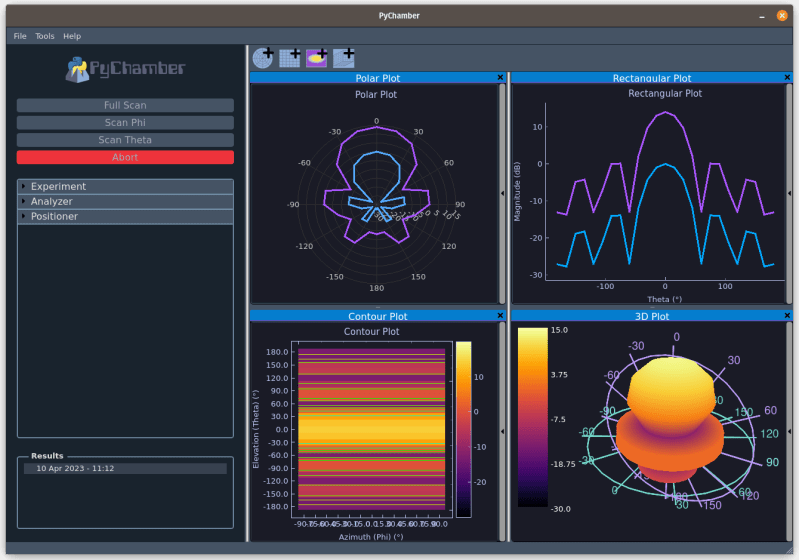Close the Polar Plot panel
The image size is (799, 560).
pos(500,77)
